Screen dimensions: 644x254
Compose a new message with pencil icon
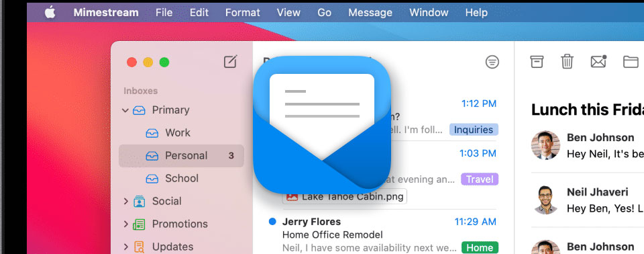(x=230, y=62)
